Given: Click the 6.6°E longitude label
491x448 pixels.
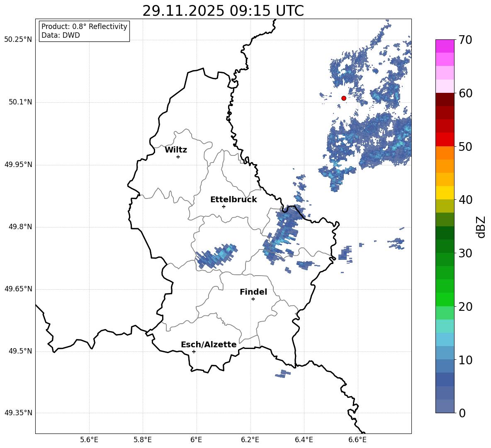Looking at the screenshot, I should [x=357, y=440].
